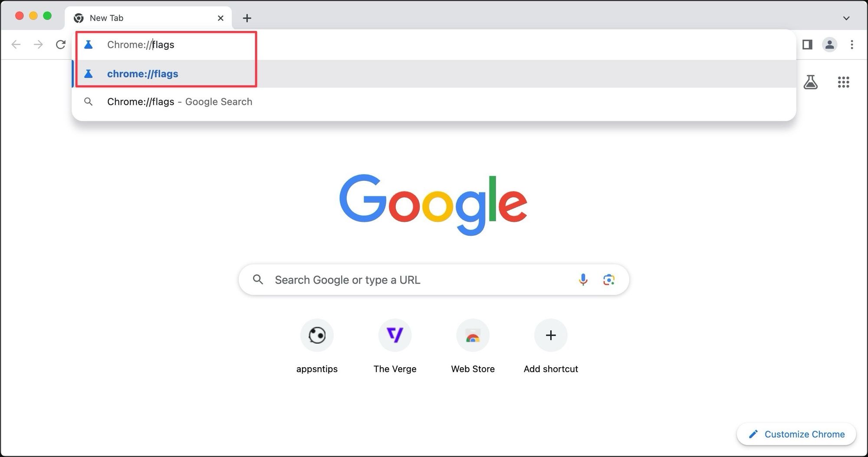Click the profile avatar icon
The image size is (868, 457).
coord(829,45)
